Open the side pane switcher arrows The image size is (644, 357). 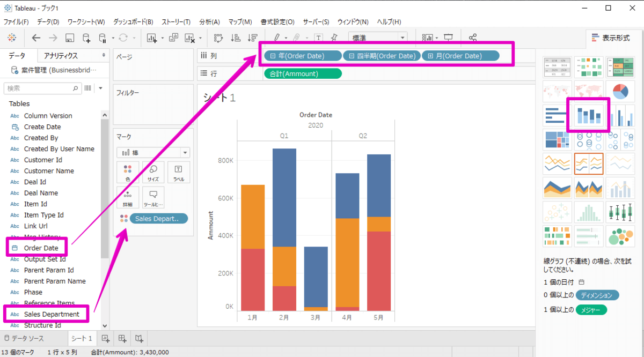[104, 55]
